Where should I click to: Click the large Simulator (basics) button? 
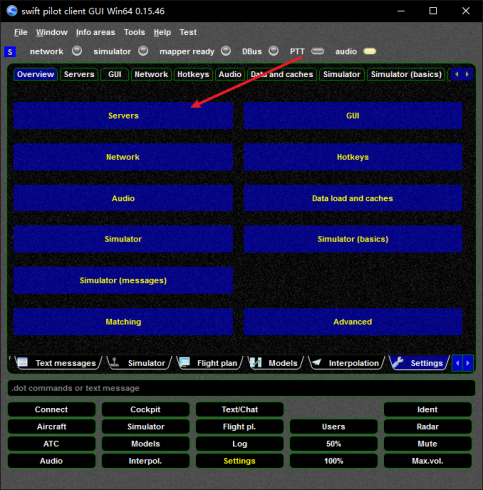pyautogui.click(x=353, y=239)
